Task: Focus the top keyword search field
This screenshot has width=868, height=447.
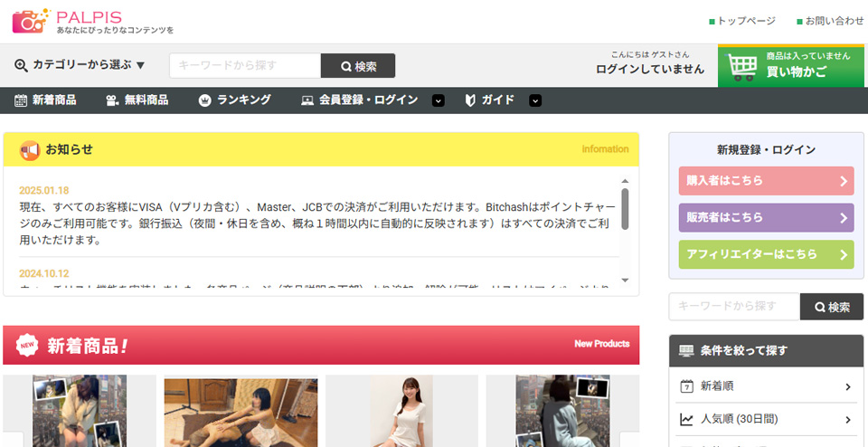Action: pyautogui.click(x=245, y=66)
